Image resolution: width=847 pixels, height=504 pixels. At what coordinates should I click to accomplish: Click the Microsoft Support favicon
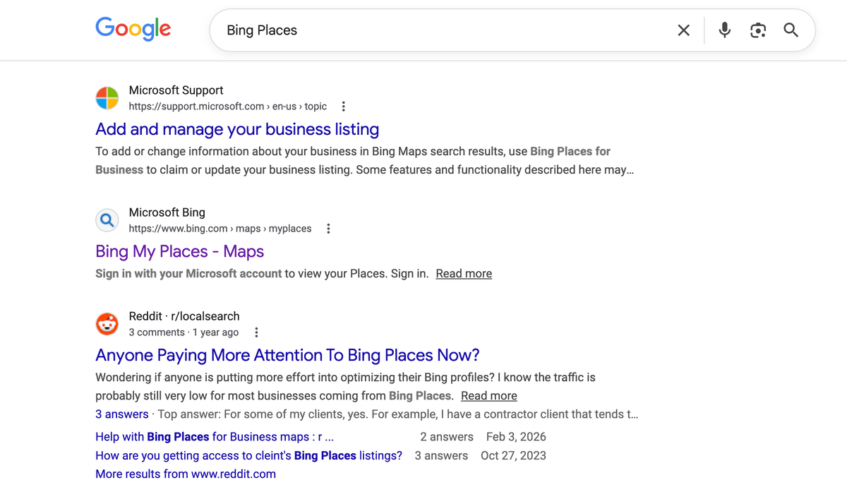coord(107,98)
